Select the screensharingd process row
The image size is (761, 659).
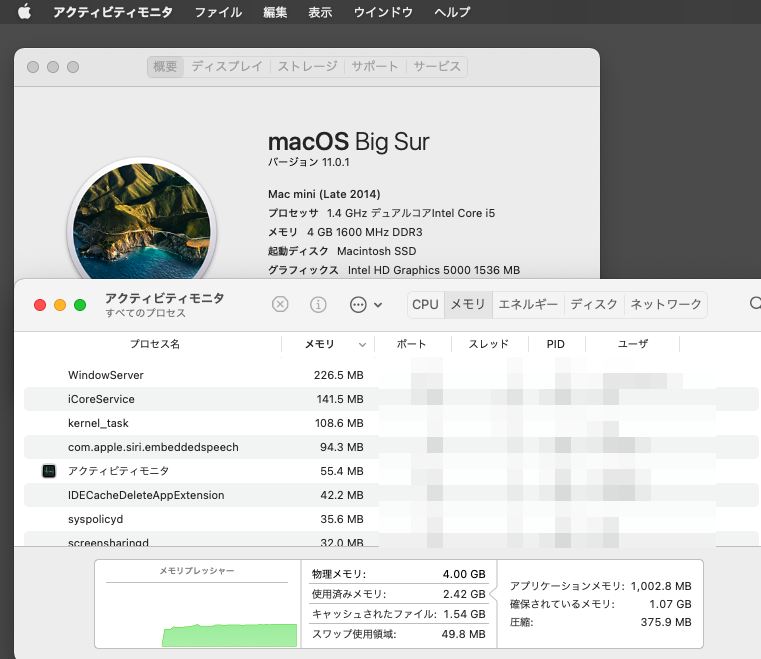click(391, 539)
